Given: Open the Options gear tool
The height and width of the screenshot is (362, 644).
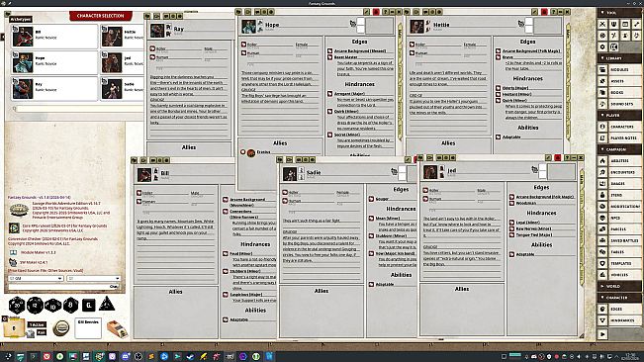Looking at the screenshot, I should (602, 46).
